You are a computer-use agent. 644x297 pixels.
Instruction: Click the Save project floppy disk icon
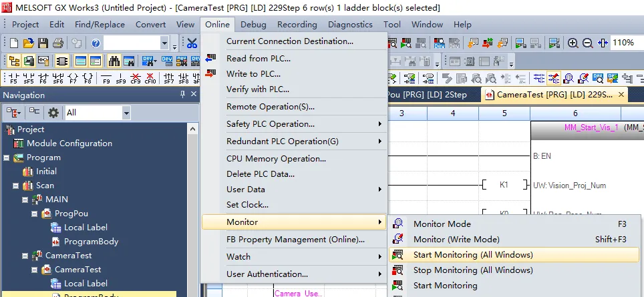pos(43,43)
